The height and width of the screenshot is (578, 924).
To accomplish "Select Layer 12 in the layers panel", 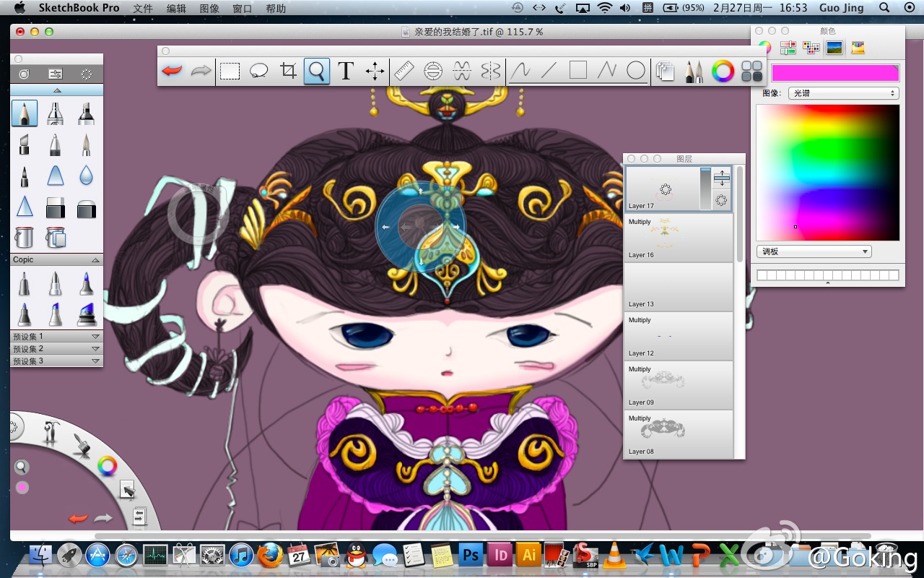I will (678, 337).
